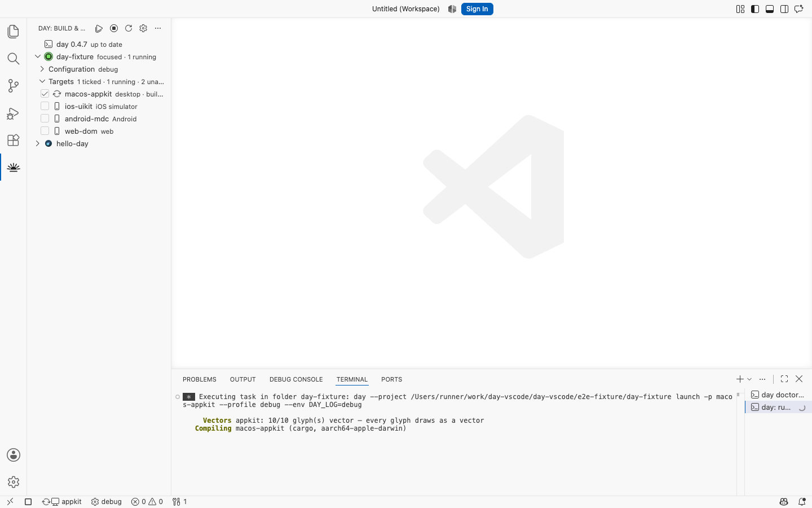Refresh the Day Build panel
This screenshot has height=508, width=812.
(129, 28)
